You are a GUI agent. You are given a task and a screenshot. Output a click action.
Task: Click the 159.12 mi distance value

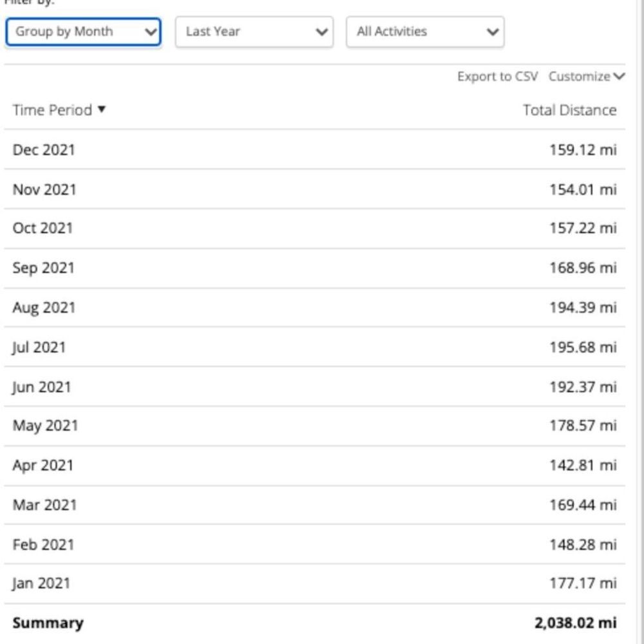tap(583, 150)
